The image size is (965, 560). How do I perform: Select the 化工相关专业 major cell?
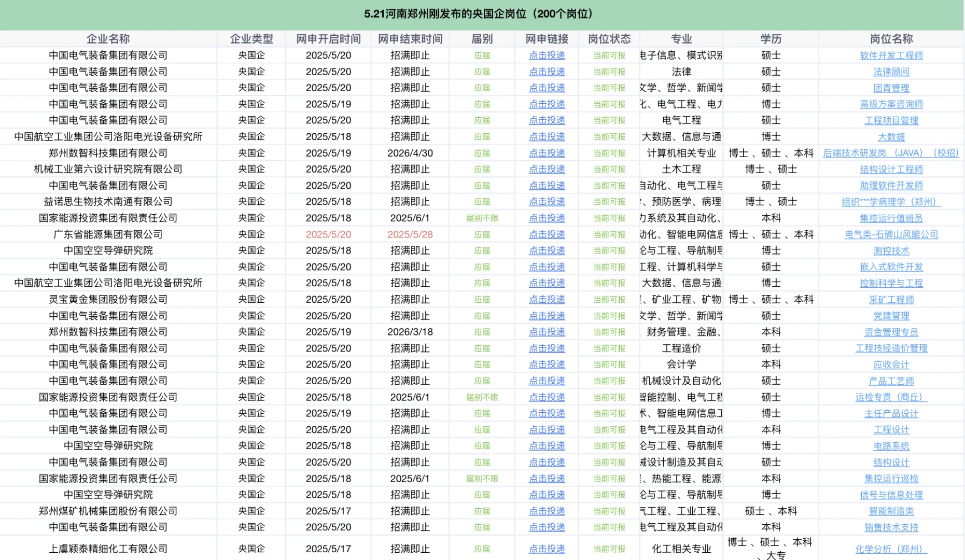681,549
